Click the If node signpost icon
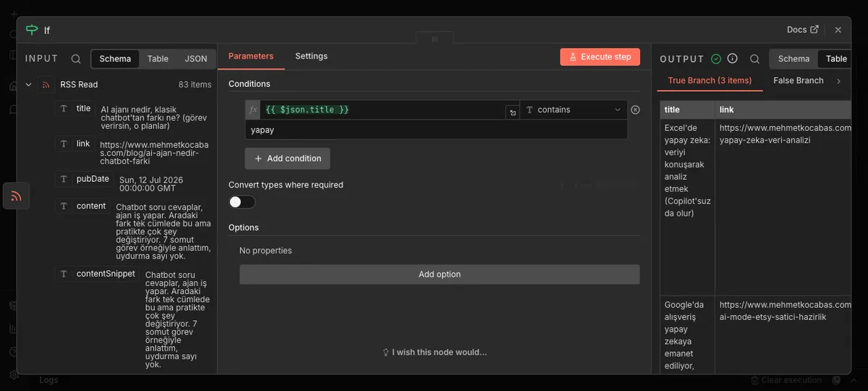This screenshot has width=868, height=391. (31, 30)
